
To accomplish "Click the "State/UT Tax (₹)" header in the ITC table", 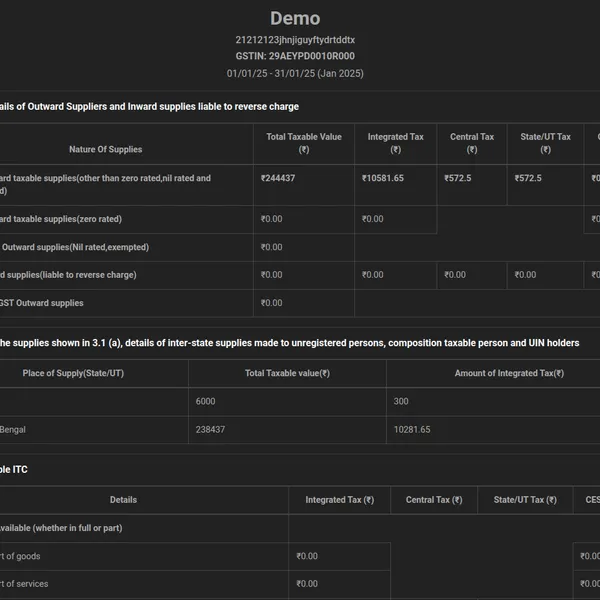I will point(525,500).
